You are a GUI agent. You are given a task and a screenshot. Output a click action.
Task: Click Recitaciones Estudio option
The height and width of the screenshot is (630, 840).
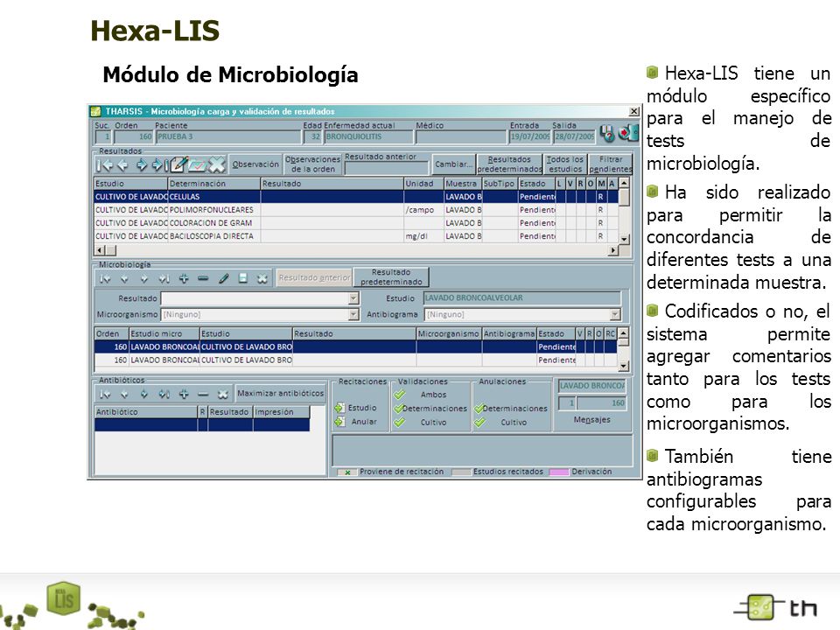(356, 408)
